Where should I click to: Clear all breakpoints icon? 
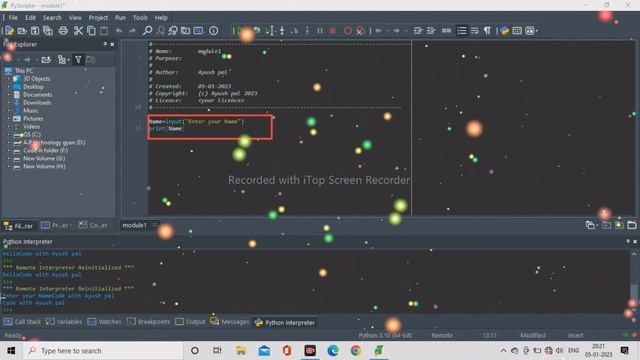pyautogui.click(x=360, y=31)
